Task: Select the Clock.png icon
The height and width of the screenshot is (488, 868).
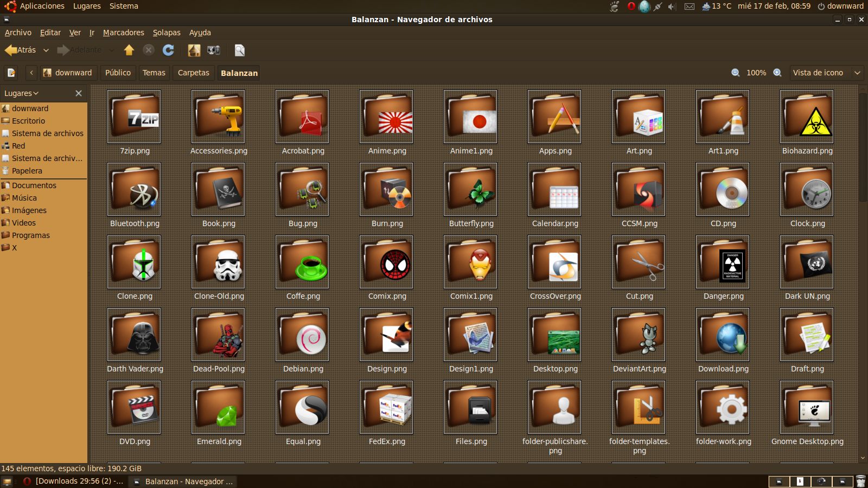Action: (807, 189)
